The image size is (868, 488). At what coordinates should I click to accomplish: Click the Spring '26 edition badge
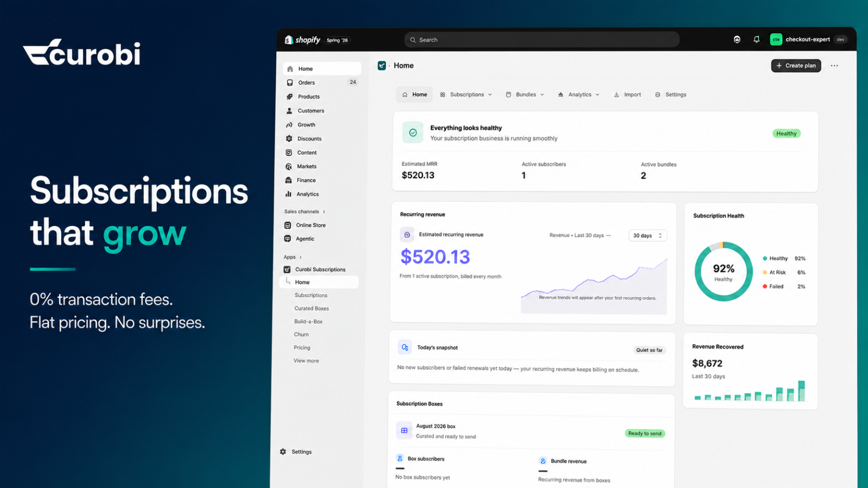(337, 40)
